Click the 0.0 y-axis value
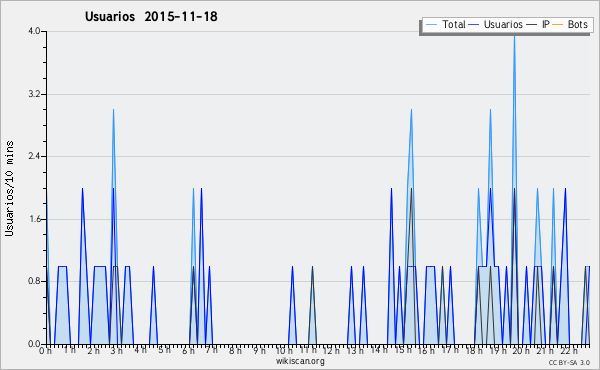 34,344
